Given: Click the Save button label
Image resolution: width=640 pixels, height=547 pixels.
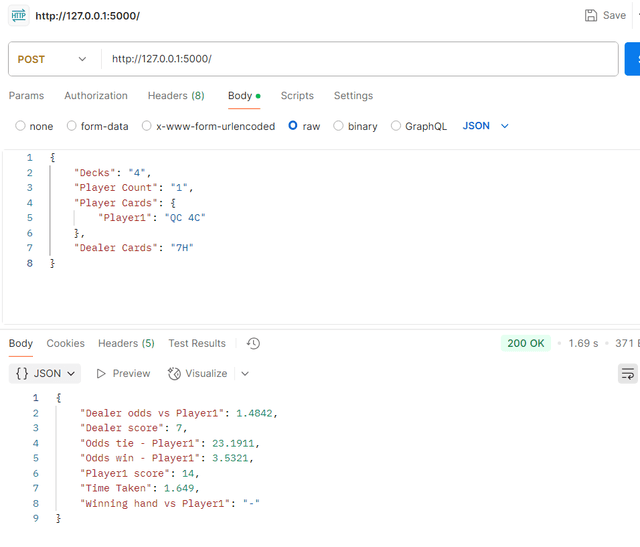Looking at the screenshot, I should 614,16.
